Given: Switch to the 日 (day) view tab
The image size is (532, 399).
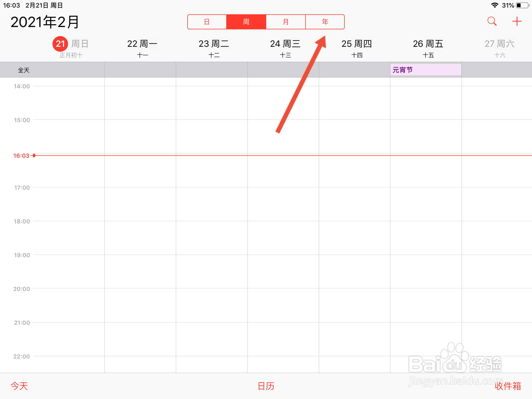Looking at the screenshot, I should [207, 22].
